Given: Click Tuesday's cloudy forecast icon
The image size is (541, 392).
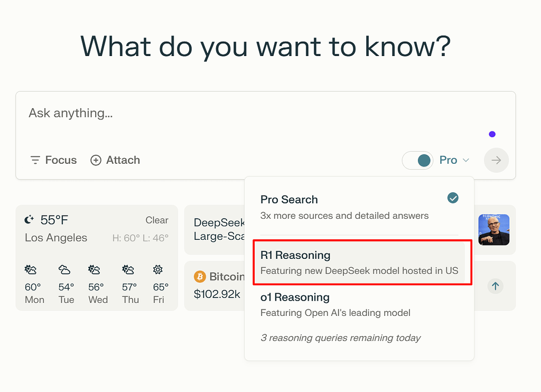Looking at the screenshot, I should pyautogui.click(x=64, y=269).
